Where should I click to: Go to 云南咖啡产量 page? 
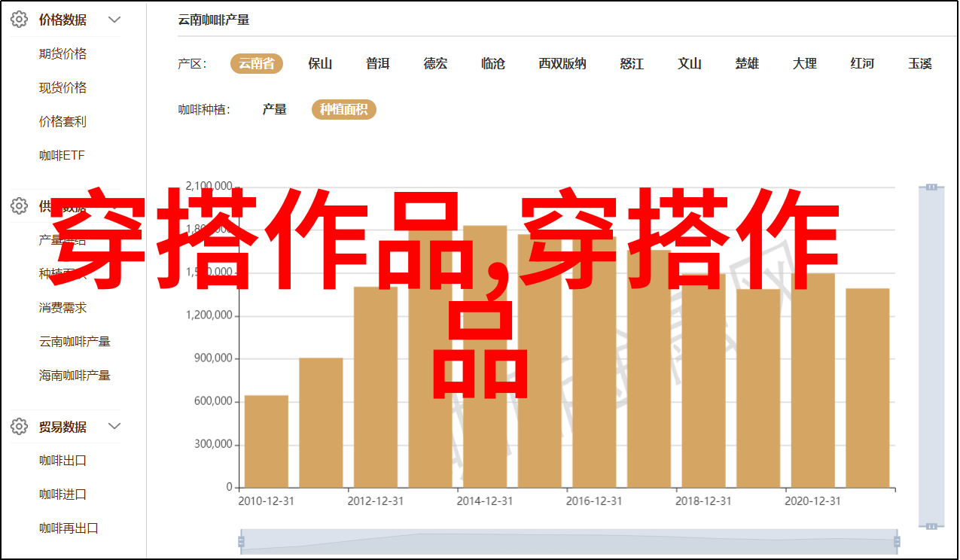point(75,342)
